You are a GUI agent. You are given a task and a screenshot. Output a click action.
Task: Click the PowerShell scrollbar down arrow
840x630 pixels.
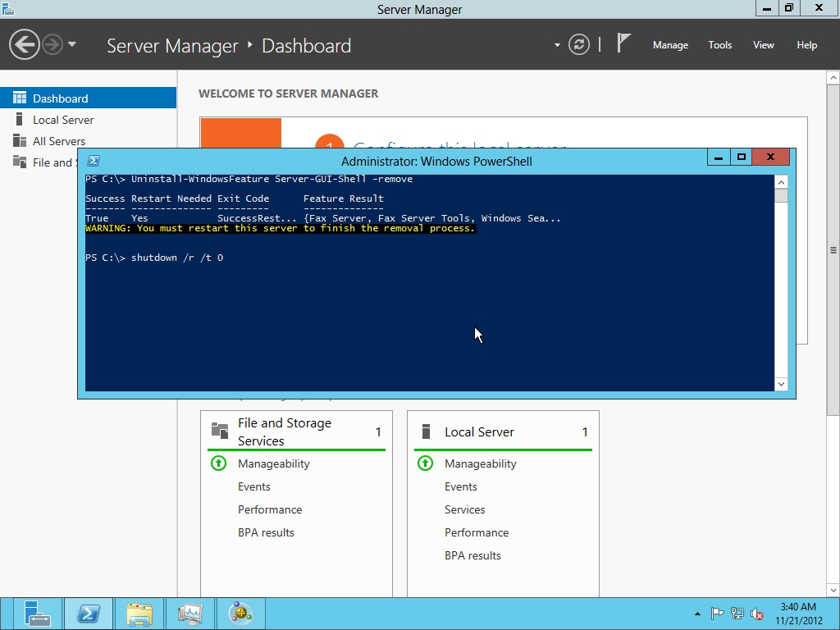tap(781, 383)
